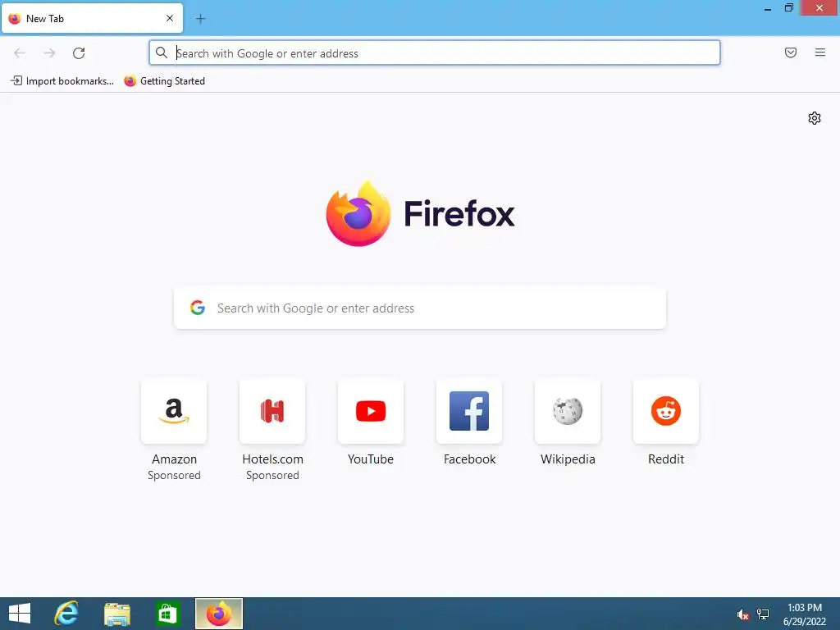Open the Wikipedia shortcut tile
This screenshot has height=630, width=840.
click(x=568, y=411)
